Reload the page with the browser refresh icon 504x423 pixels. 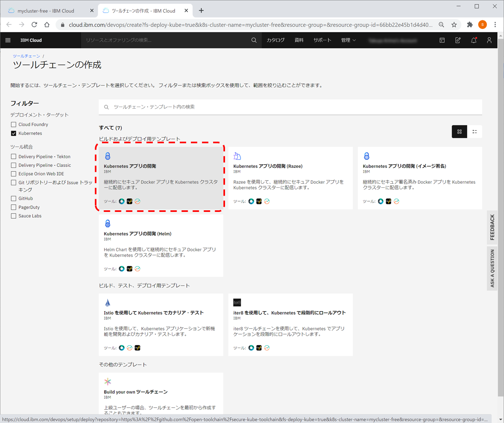(34, 25)
